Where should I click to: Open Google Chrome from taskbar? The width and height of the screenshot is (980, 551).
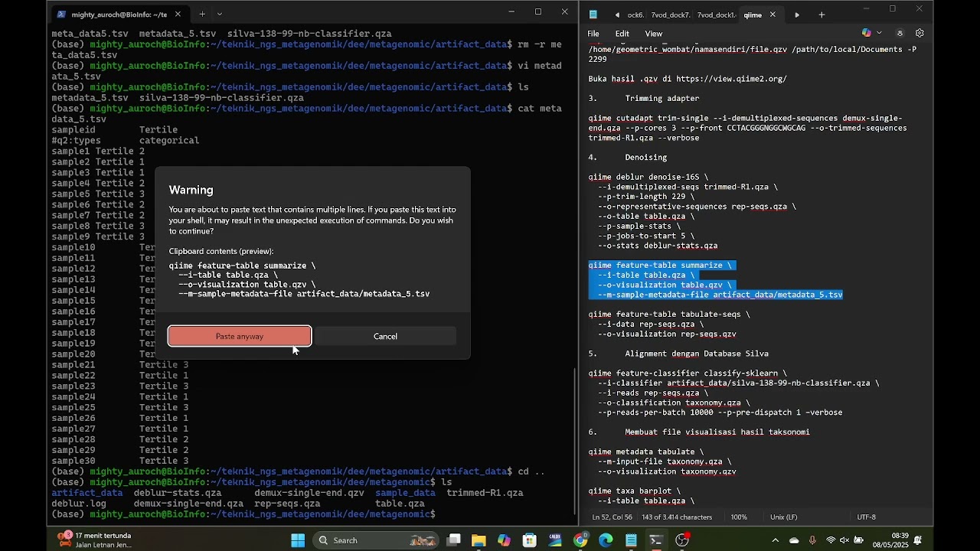point(580,540)
